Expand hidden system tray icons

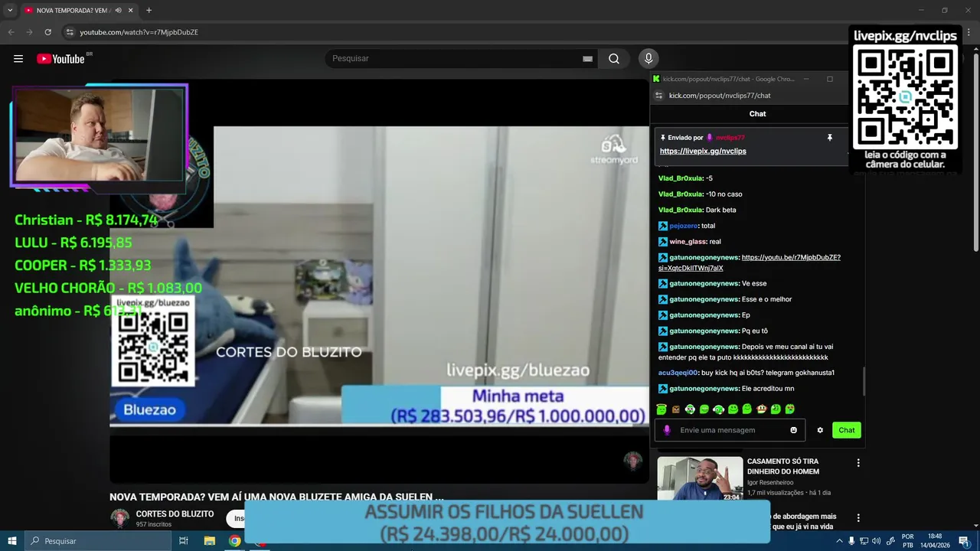point(839,541)
